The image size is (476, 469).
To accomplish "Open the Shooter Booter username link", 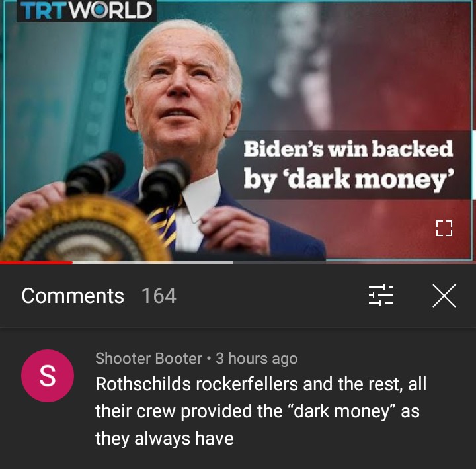I will click(x=149, y=359).
